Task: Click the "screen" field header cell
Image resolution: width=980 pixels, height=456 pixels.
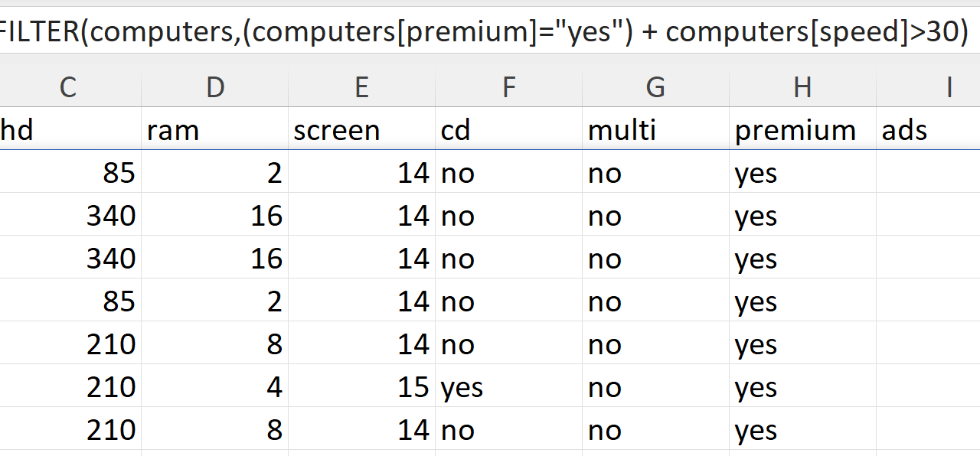Action: point(362,131)
